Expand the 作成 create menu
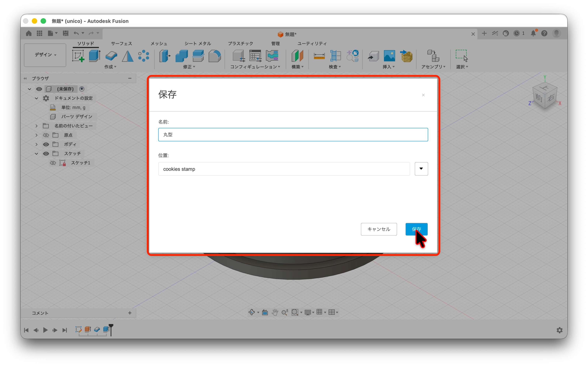Image resolution: width=588 pixels, height=366 pixels. pos(110,67)
